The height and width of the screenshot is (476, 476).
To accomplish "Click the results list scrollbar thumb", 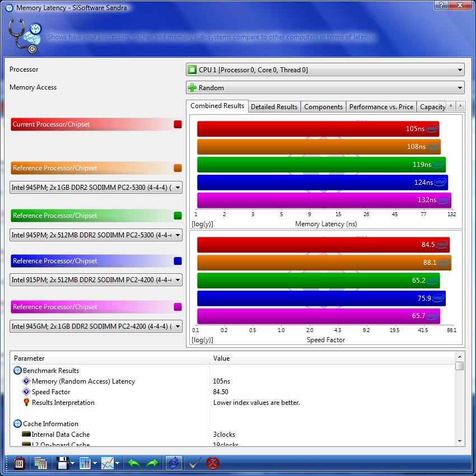I will pyautogui.click(x=460, y=366).
